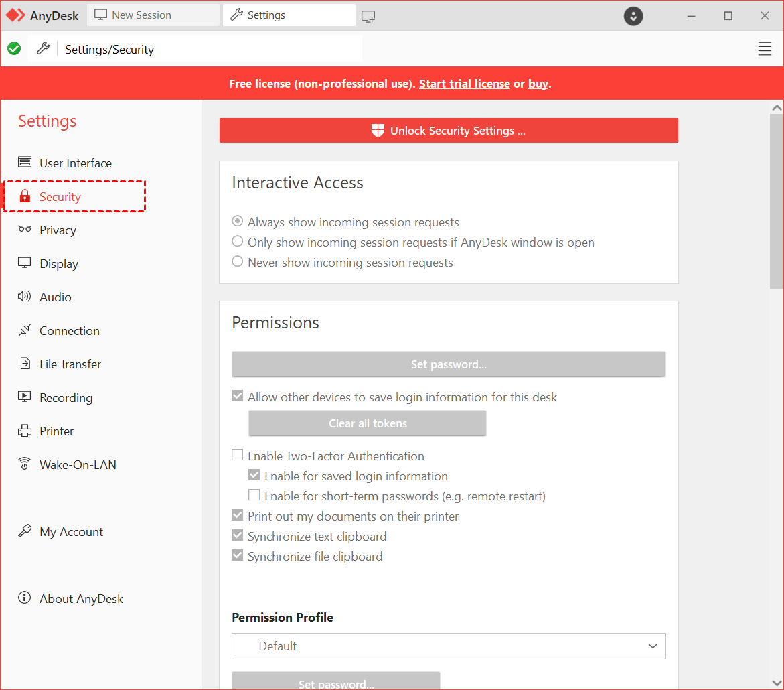
Task: Click Unlock Security Settings button
Action: (x=449, y=131)
